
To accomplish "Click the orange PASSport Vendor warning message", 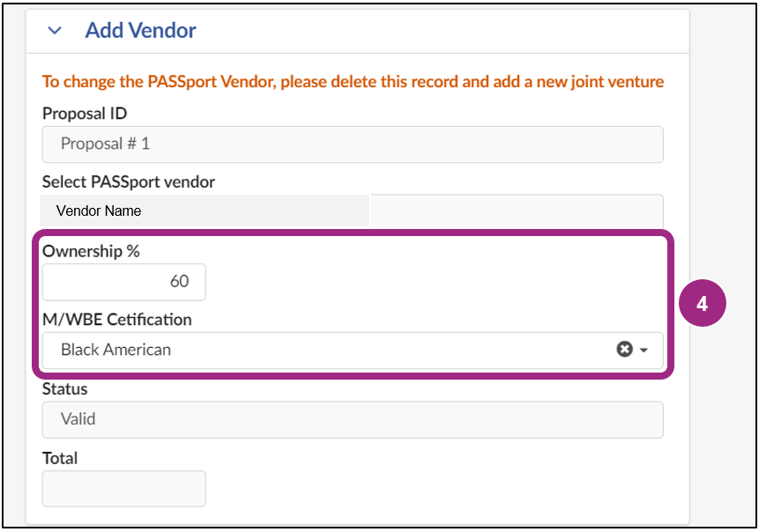I will click(353, 81).
